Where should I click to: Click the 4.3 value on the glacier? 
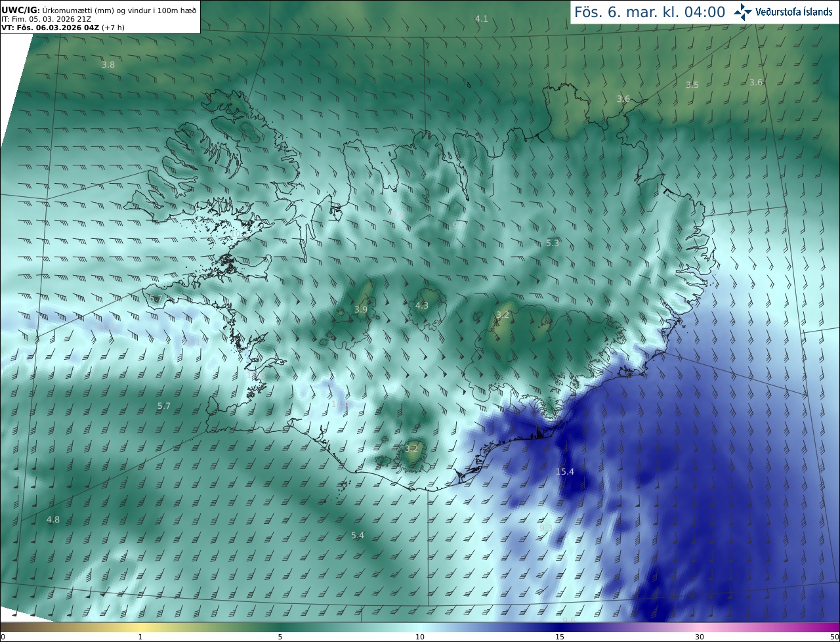coord(422,306)
